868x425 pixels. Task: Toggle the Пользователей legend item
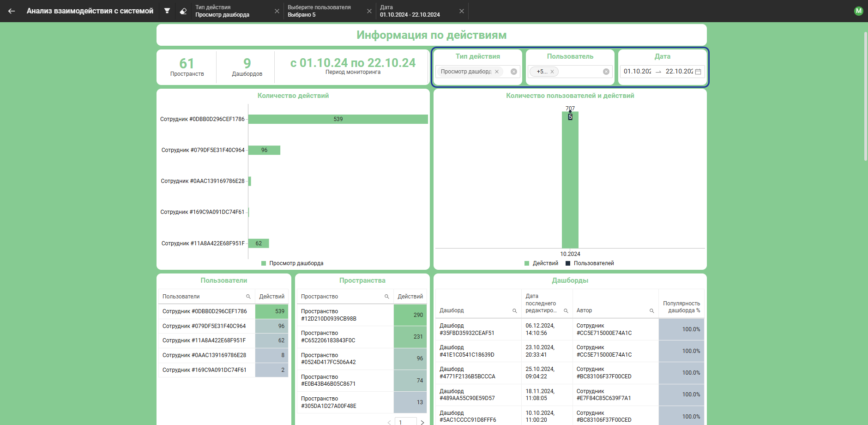[x=590, y=263]
